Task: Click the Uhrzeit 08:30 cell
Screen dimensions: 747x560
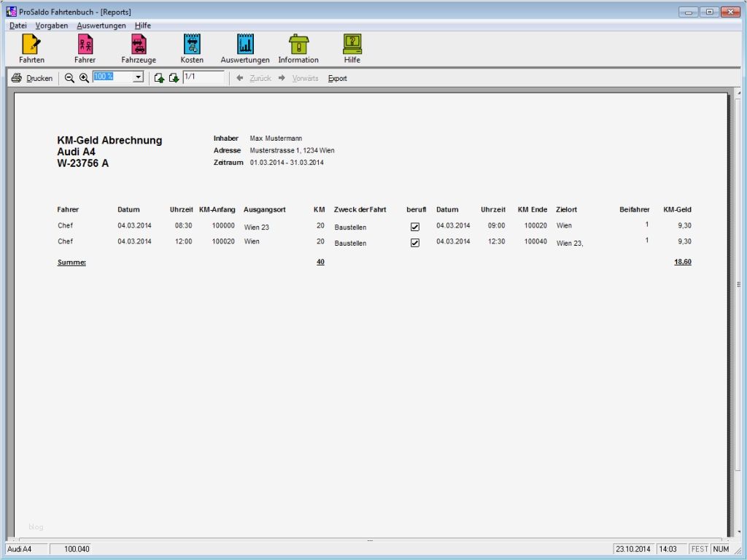Action: tap(183, 225)
